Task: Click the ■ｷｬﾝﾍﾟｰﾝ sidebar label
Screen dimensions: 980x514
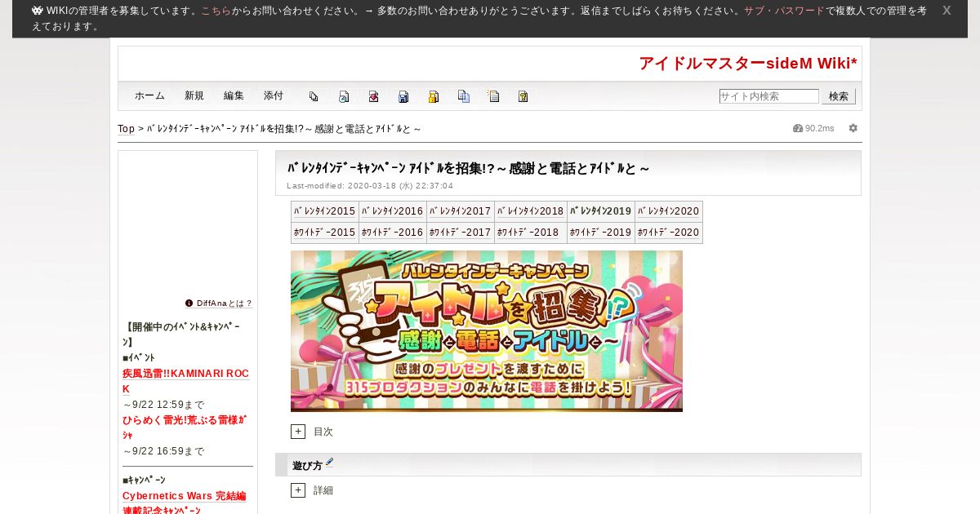Action: pos(144,480)
